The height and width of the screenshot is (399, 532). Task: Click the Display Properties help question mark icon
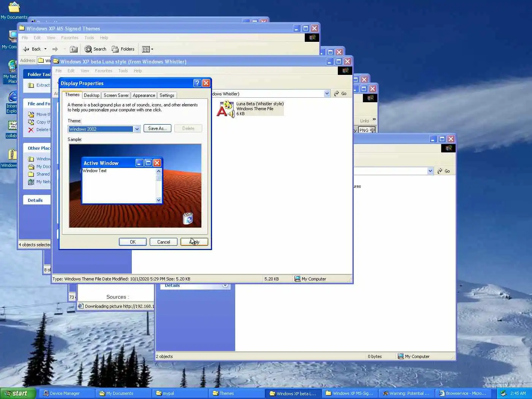point(197,83)
